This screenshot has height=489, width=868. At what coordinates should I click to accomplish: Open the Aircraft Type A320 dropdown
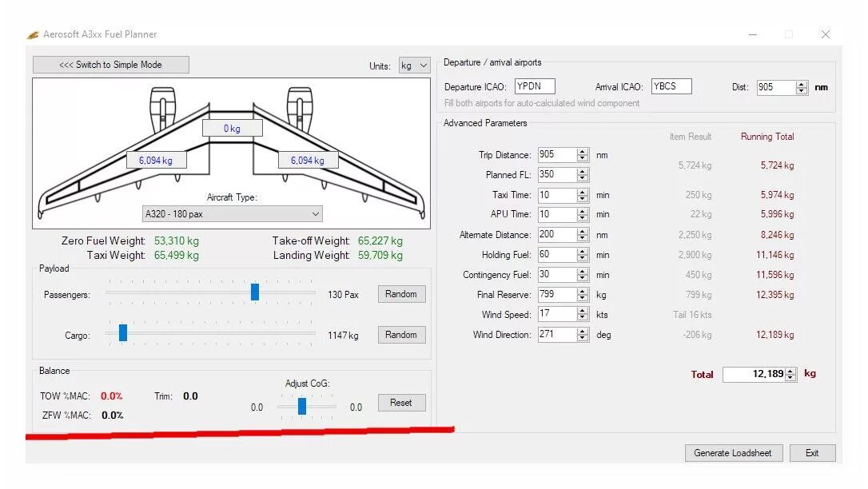pyautogui.click(x=232, y=213)
